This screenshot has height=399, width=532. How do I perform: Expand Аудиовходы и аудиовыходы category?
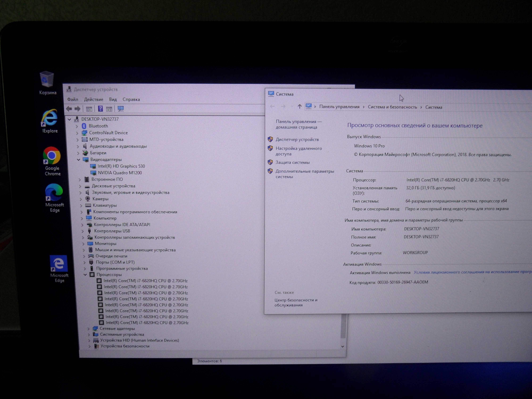click(78, 146)
